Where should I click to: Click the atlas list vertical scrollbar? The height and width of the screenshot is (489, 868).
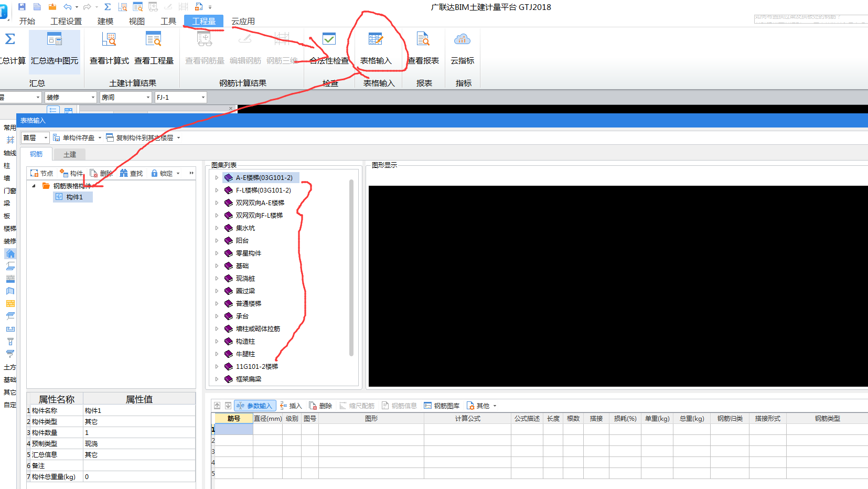(x=351, y=268)
